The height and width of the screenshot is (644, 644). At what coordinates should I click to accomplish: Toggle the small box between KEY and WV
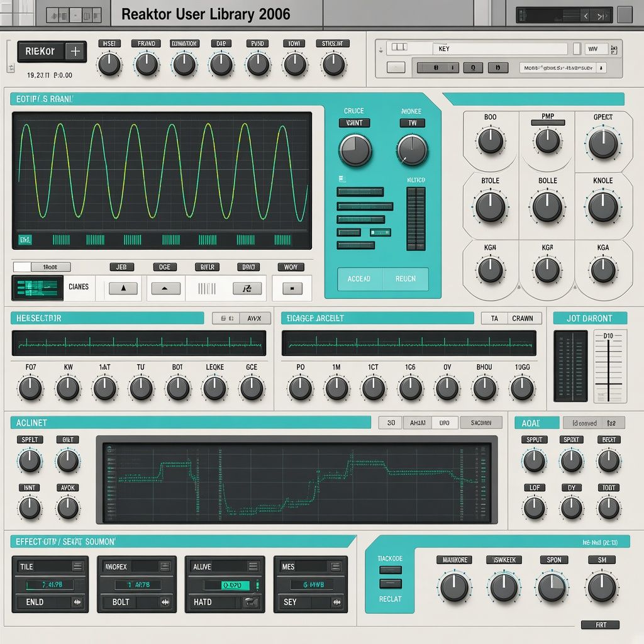pos(577,48)
